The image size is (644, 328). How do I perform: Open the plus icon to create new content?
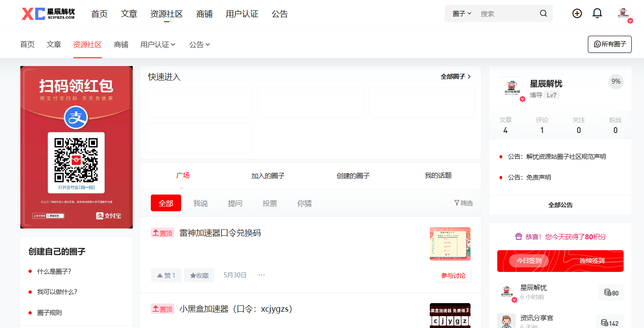point(577,13)
